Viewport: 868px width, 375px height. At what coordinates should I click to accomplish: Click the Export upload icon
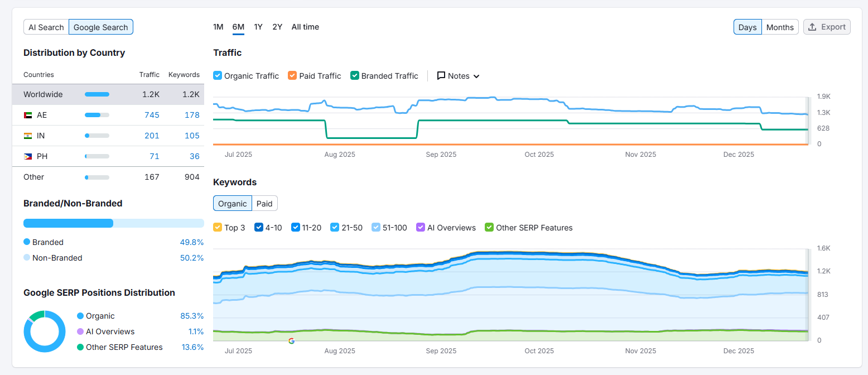coord(812,27)
